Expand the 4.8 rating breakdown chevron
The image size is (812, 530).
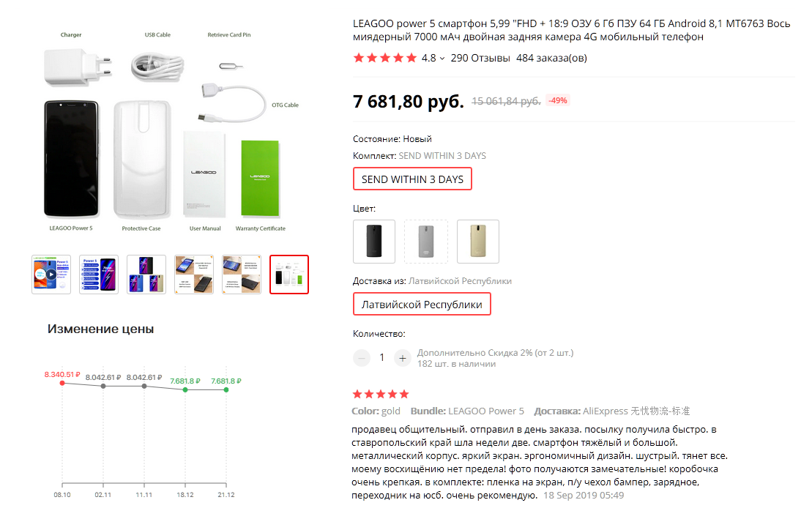(442, 59)
